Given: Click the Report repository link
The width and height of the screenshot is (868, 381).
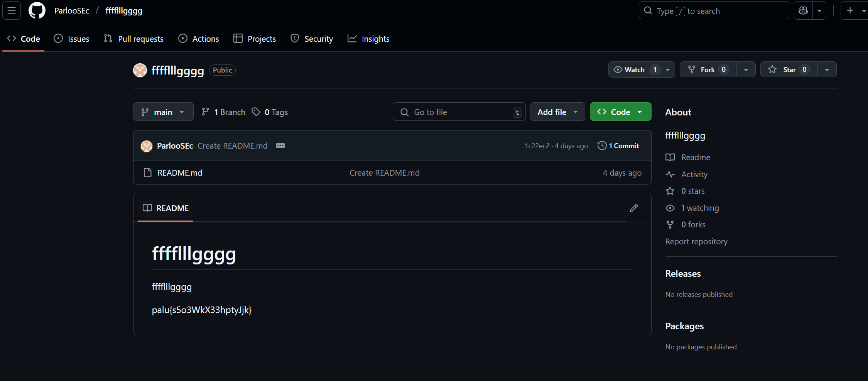Looking at the screenshot, I should 696,241.
